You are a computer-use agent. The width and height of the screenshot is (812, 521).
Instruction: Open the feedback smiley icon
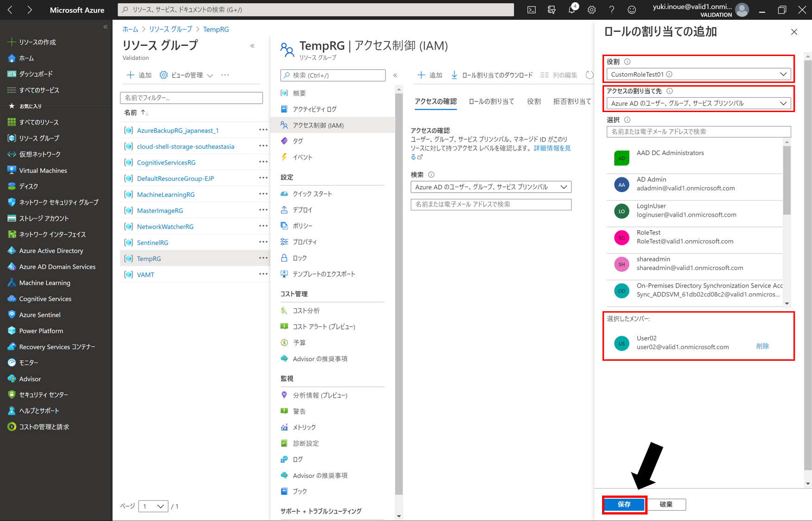632,10
